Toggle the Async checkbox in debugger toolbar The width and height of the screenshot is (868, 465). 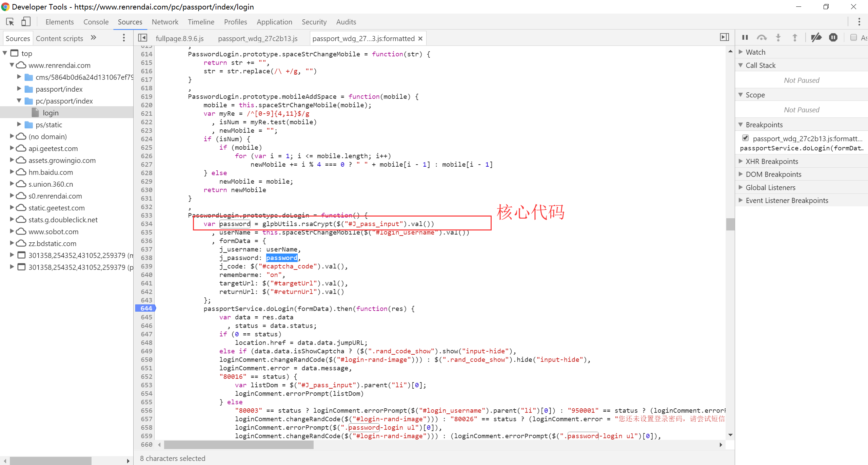853,38
